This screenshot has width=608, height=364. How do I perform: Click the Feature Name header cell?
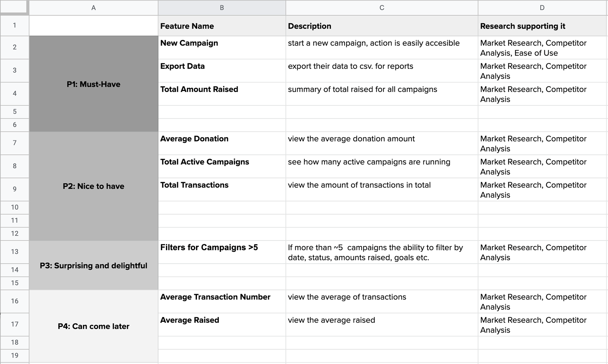(x=222, y=26)
